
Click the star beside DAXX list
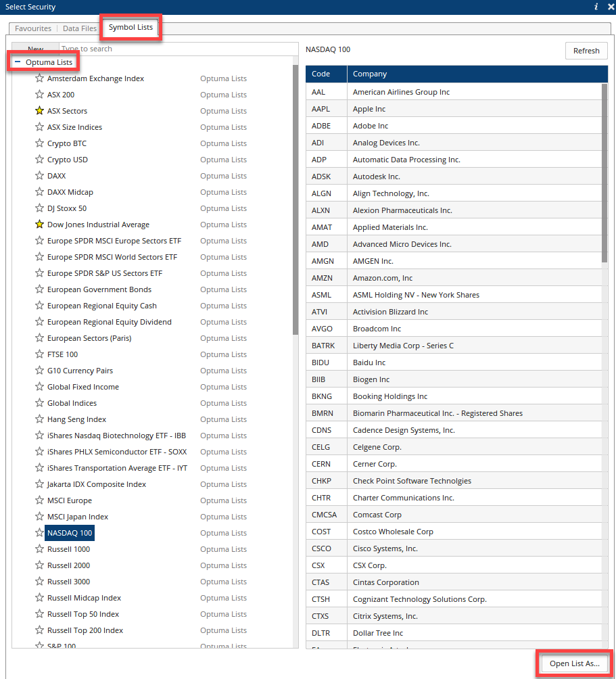point(39,176)
